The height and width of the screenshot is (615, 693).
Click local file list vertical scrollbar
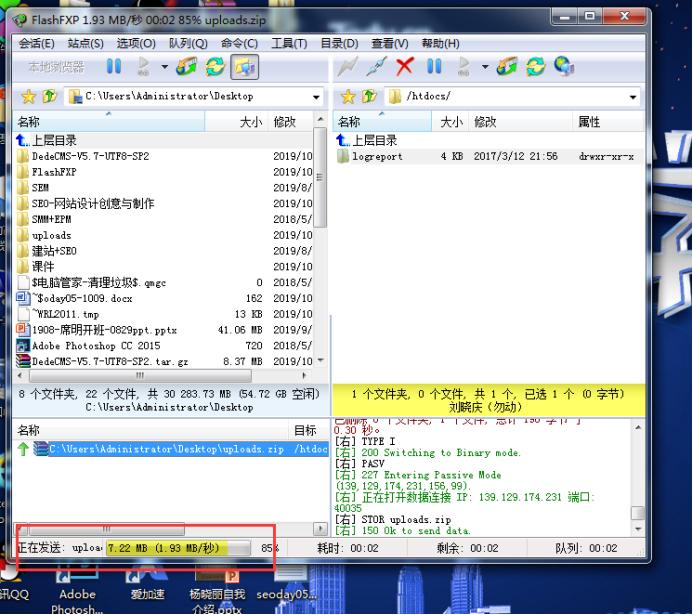pos(320,177)
